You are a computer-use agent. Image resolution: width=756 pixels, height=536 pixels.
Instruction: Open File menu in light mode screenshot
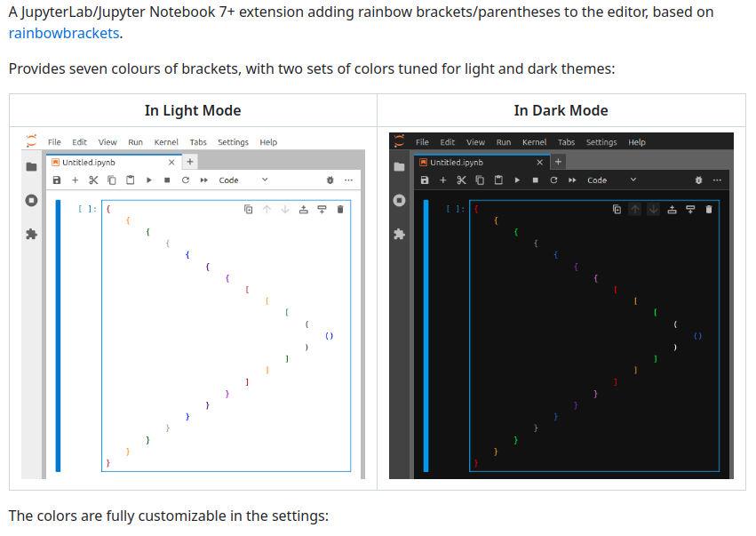54,142
